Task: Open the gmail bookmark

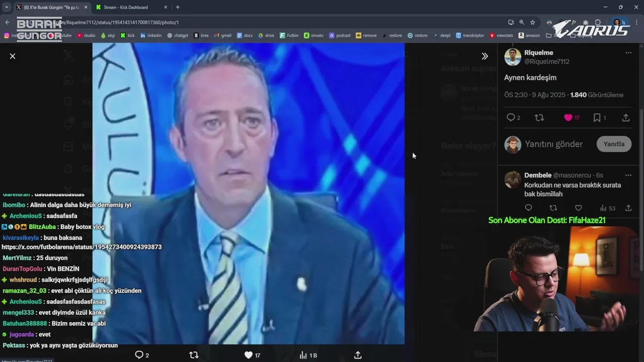Action: [223, 35]
